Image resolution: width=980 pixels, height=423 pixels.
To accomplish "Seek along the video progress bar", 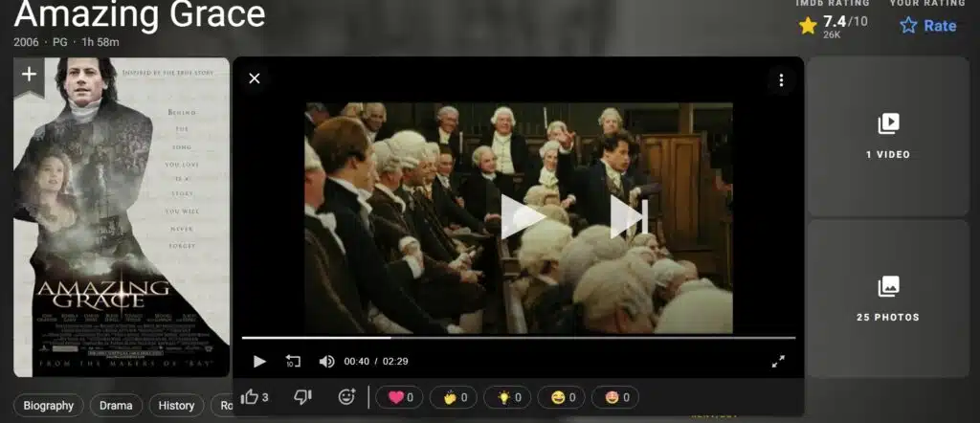I will tap(519, 338).
